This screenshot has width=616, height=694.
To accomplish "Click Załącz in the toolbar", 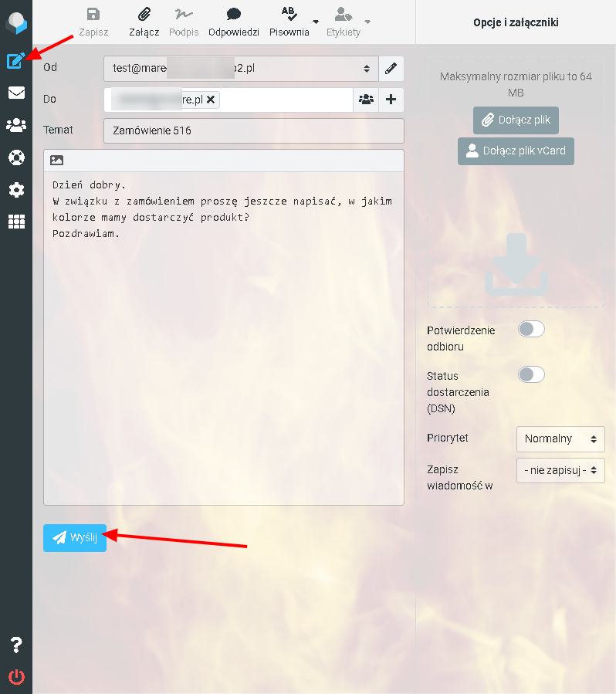I will tap(144, 22).
